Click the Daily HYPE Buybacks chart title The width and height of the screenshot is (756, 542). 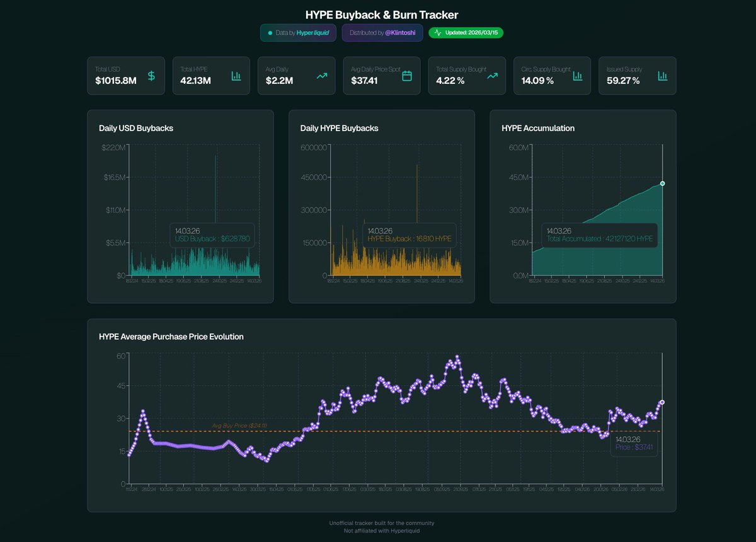coord(340,128)
